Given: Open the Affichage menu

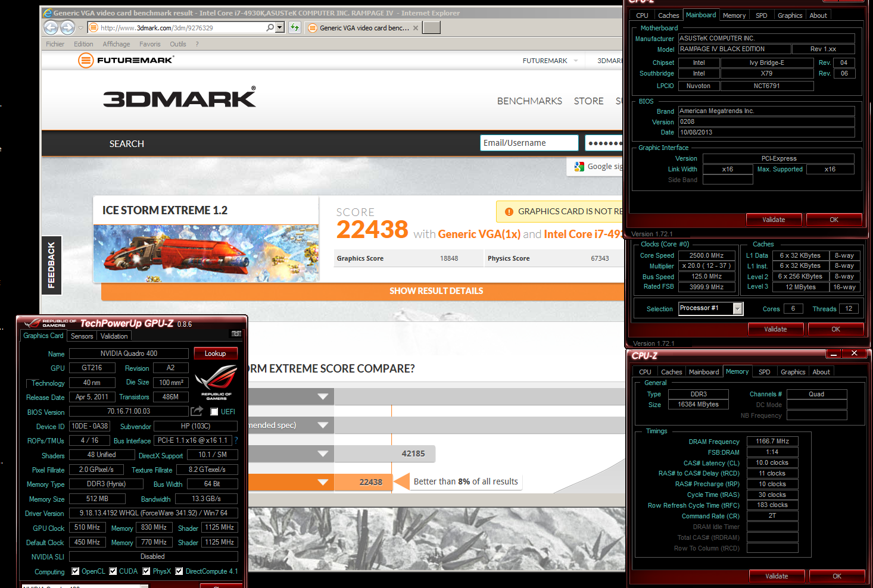Looking at the screenshot, I should click(116, 44).
